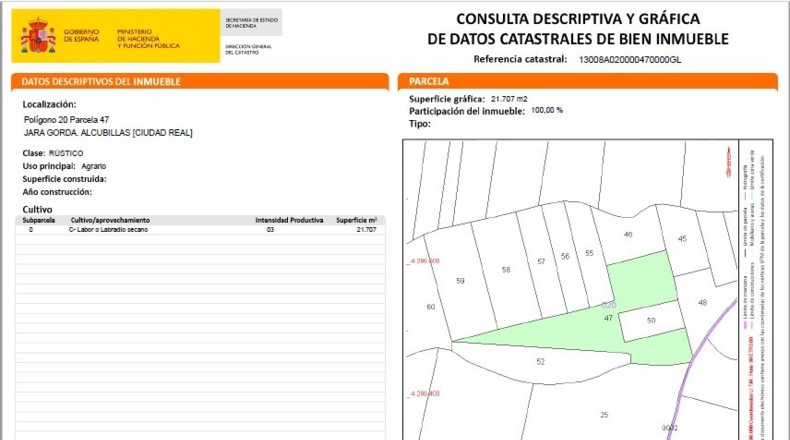Image resolution: width=790 pixels, height=440 pixels.
Task: Click 'DIRECCIÓN GENERAL DEL CATASTRO' text
Action: tap(248, 49)
